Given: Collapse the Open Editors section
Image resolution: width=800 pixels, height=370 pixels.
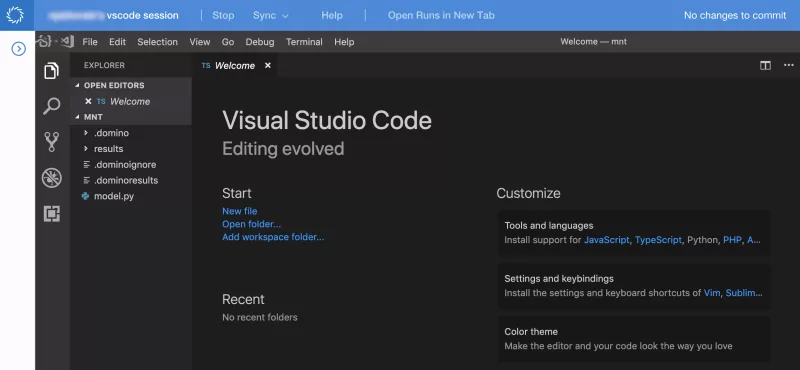Looking at the screenshot, I should (78, 85).
